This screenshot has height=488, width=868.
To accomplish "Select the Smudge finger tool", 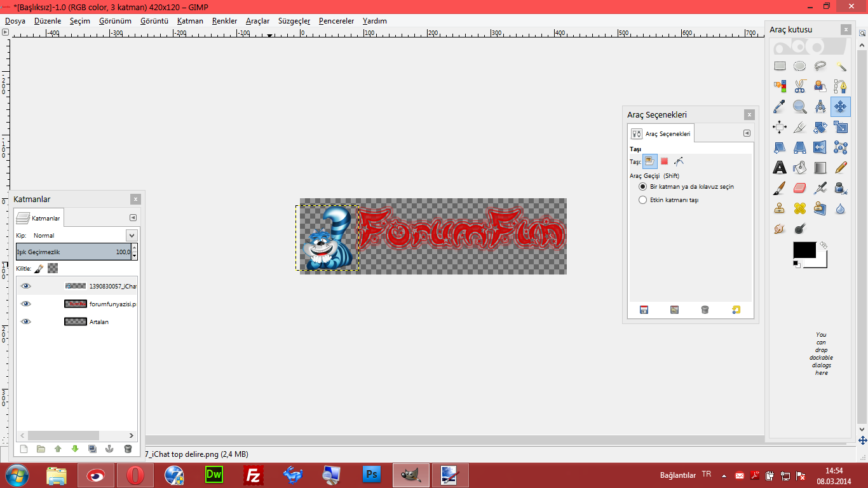I will click(780, 228).
